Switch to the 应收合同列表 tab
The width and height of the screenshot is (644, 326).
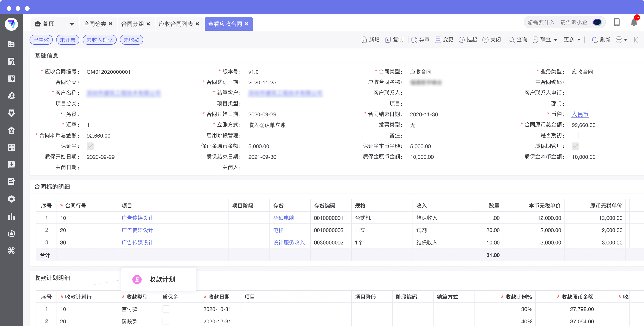coord(176,24)
